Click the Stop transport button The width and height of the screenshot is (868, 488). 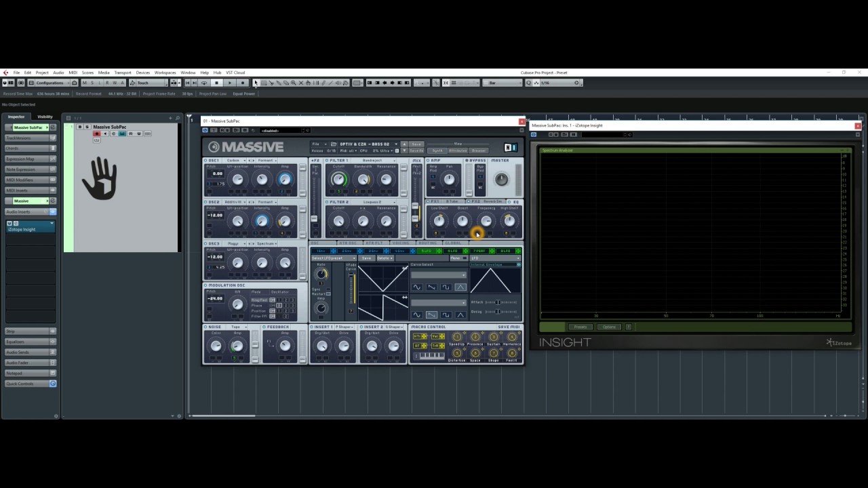tap(217, 83)
